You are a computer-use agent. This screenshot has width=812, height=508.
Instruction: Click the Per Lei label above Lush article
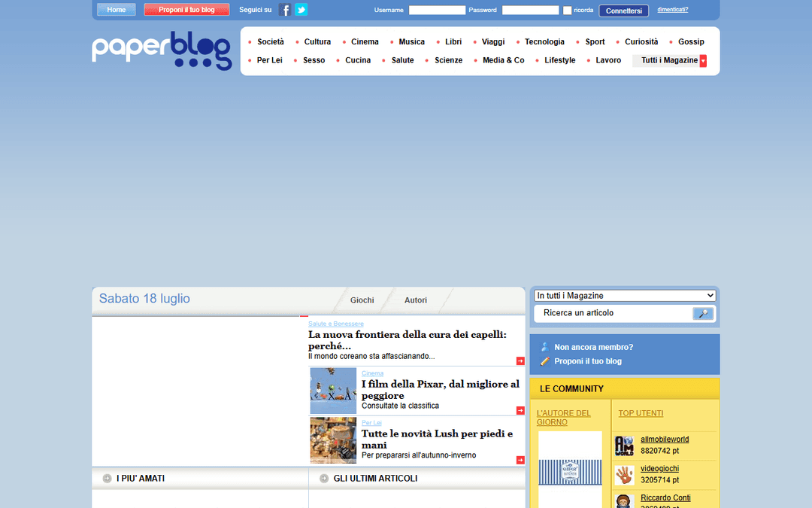pos(371,423)
